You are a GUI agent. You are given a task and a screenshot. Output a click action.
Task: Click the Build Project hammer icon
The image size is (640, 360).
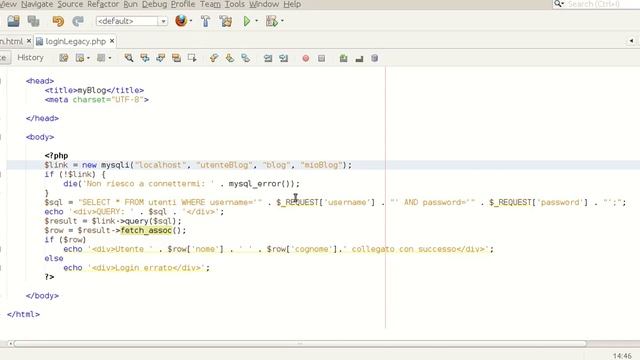(x=205, y=21)
